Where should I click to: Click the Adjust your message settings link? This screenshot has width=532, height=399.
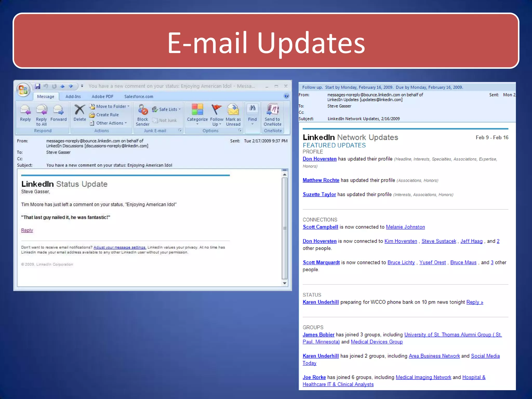[x=120, y=247]
